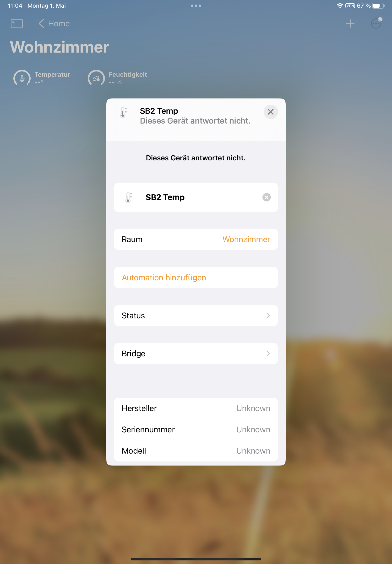Close the SB2 Temp dialog
This screenshot has width=392, height=564.
pos(270,112)
